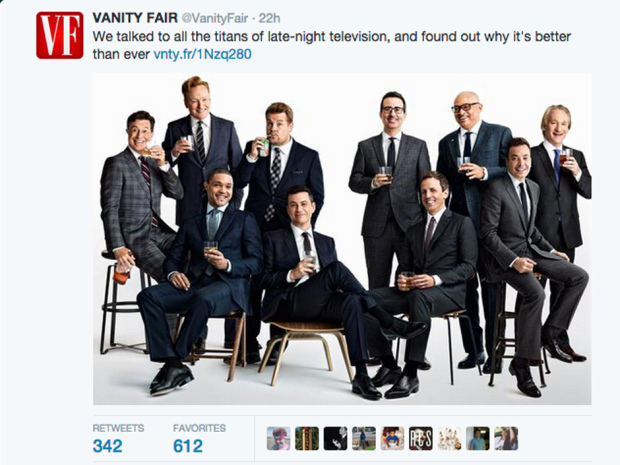Open the last avatar in the row
The image size is (620, 465).
coord(507,438)
